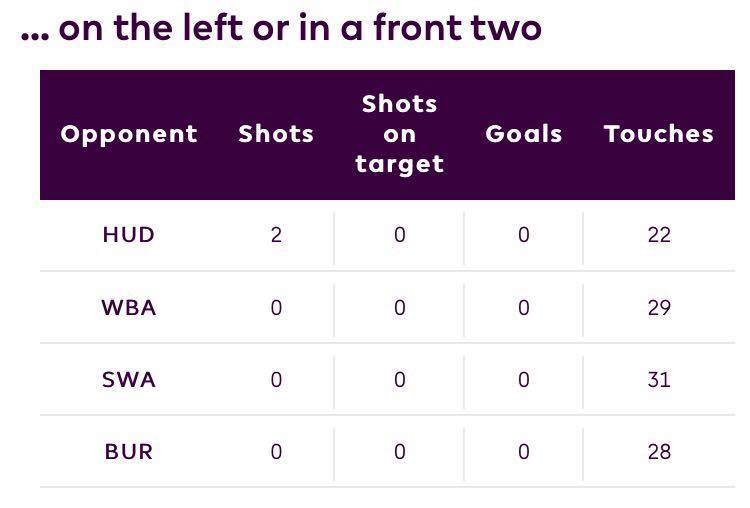Click the "on the left or in a front two" heading

[281, 28]
